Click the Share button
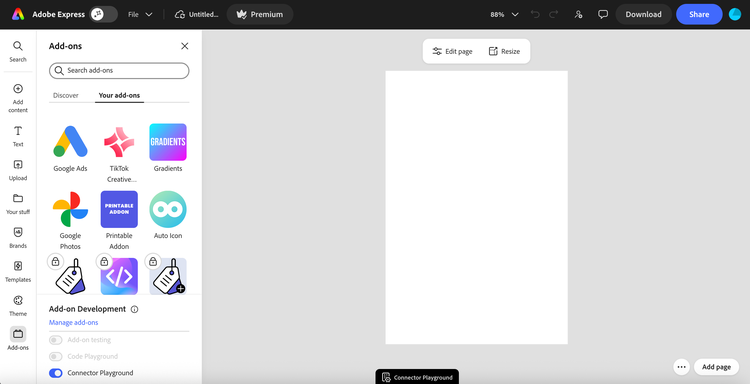Screen dimensions: 750x384 699,14
